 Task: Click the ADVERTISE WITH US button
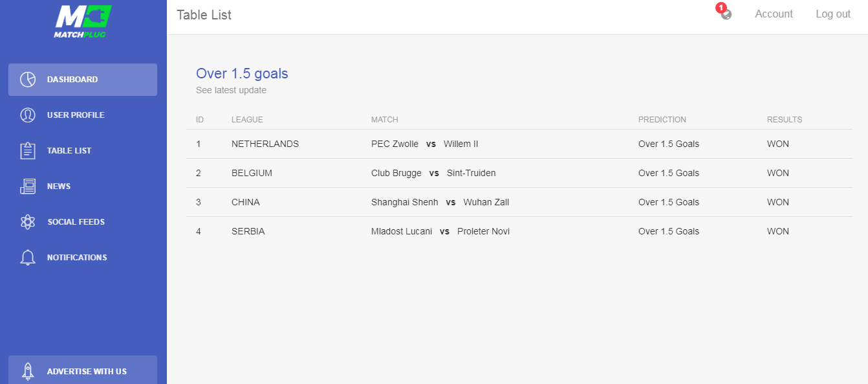point(83,370)
